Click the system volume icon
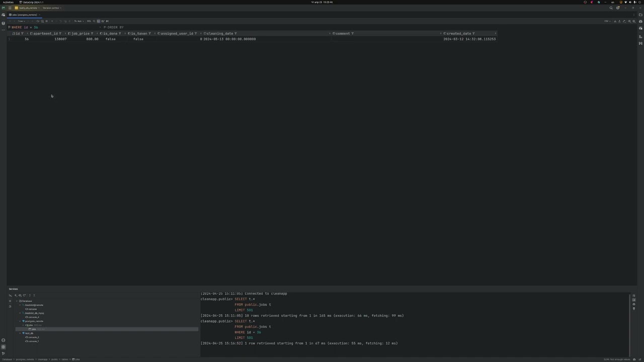 click(x=630, y=2)
